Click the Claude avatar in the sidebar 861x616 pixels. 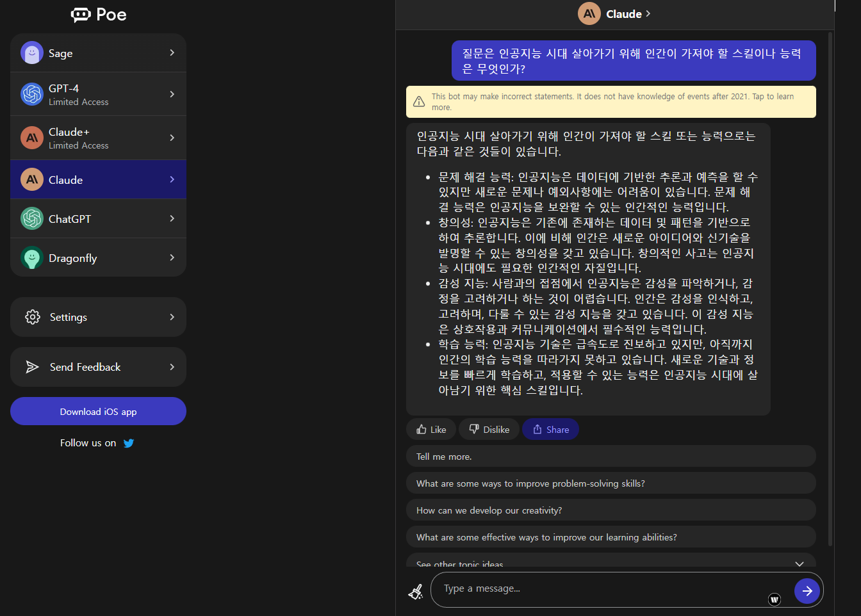[32, 179]
